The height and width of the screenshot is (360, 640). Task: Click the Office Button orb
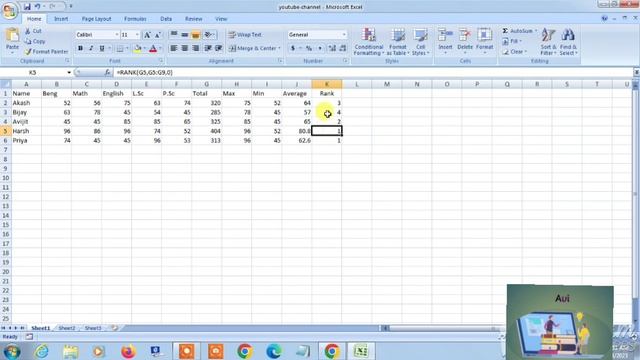(9, 10)
